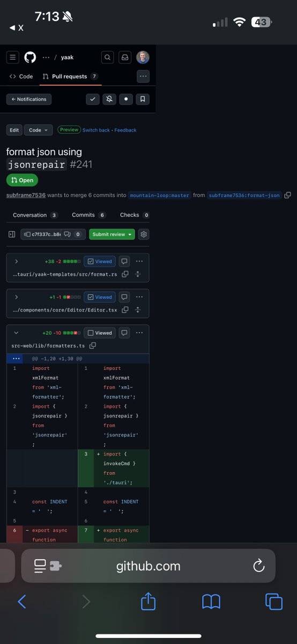Uncheck Viewed for format.rs

click(x=100, y=261)
